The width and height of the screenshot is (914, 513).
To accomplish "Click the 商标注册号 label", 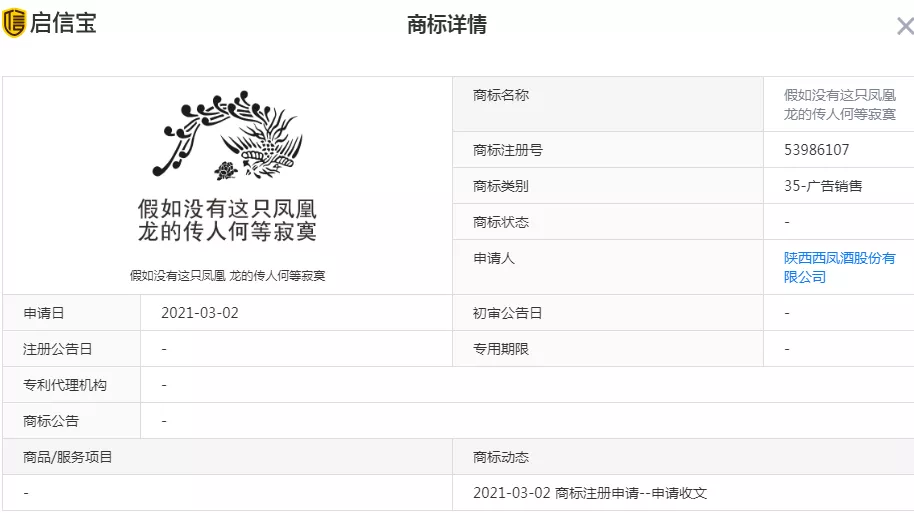I will point(508,150).
